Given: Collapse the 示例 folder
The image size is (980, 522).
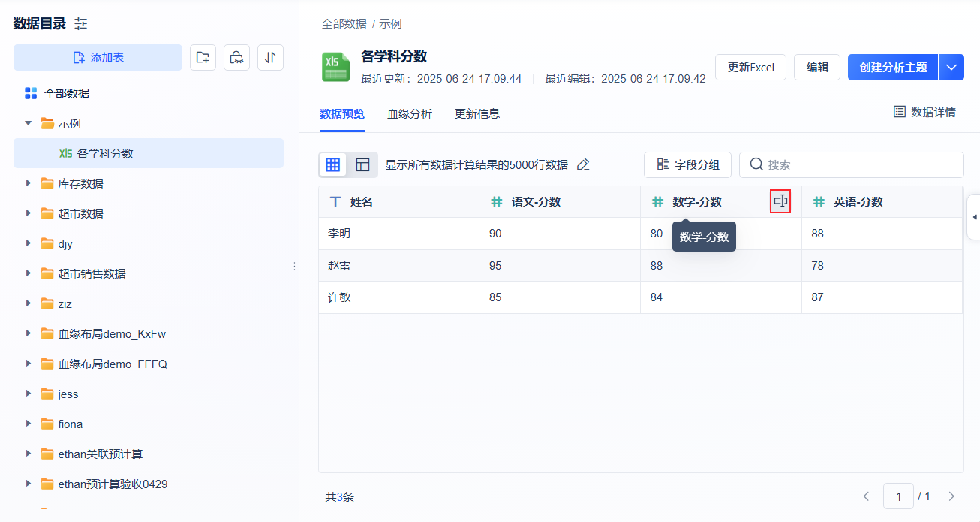Looking at the screenshot, I should 29,123.
